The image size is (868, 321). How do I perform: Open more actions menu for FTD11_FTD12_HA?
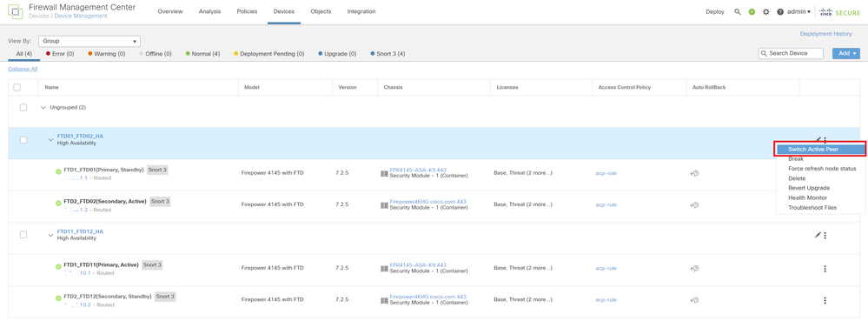[825, 235]
